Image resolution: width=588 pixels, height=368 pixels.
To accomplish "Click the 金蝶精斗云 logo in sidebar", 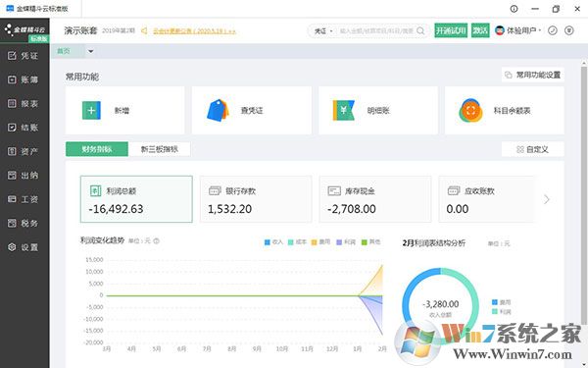I will click(x=24, y=30).
